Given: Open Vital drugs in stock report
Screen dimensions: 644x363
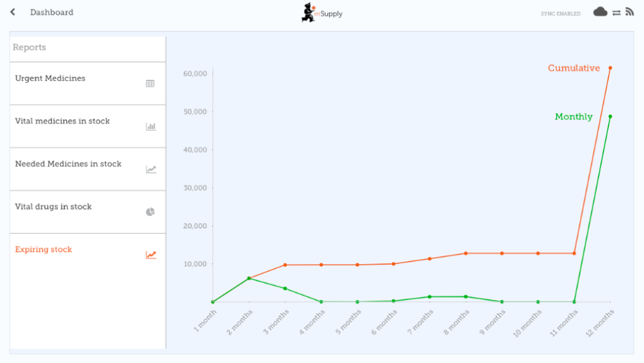Looking at the screenshot, I should (x=54, y=207).
